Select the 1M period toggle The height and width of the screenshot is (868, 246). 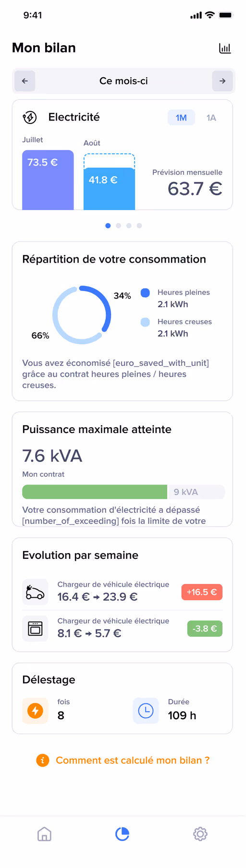(x=181, y=118)
